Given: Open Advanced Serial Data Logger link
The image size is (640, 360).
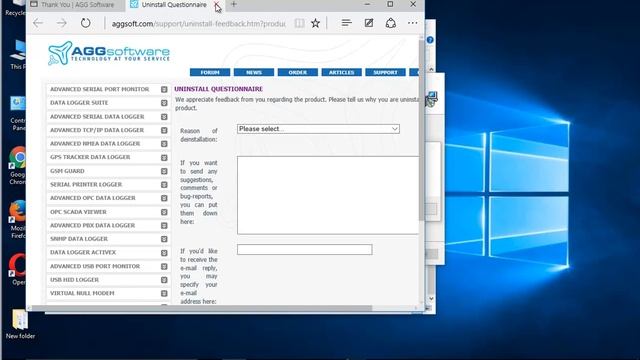Looking at the screenshot, I should (97, 117).
